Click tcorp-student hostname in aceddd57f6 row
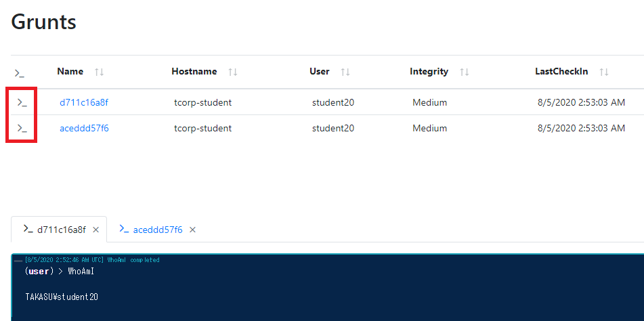The height and width of the screenshot is (321, 644). click(203, 129)
